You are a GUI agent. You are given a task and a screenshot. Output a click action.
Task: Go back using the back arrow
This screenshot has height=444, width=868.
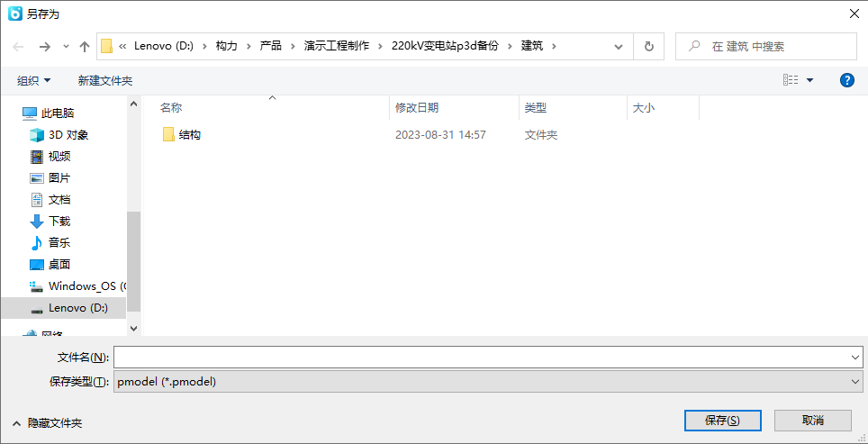pyautogui.click(x=18, y=47)
